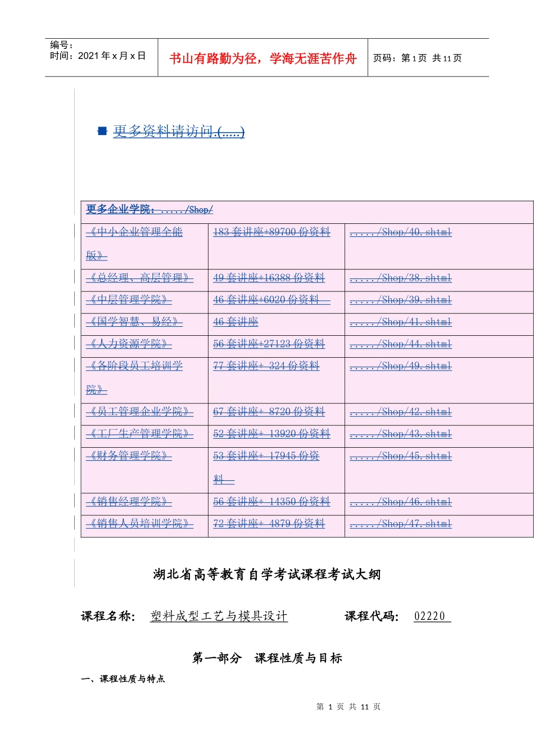
Task: Open 《人力资源学院》 link
Action: (129, 344)
